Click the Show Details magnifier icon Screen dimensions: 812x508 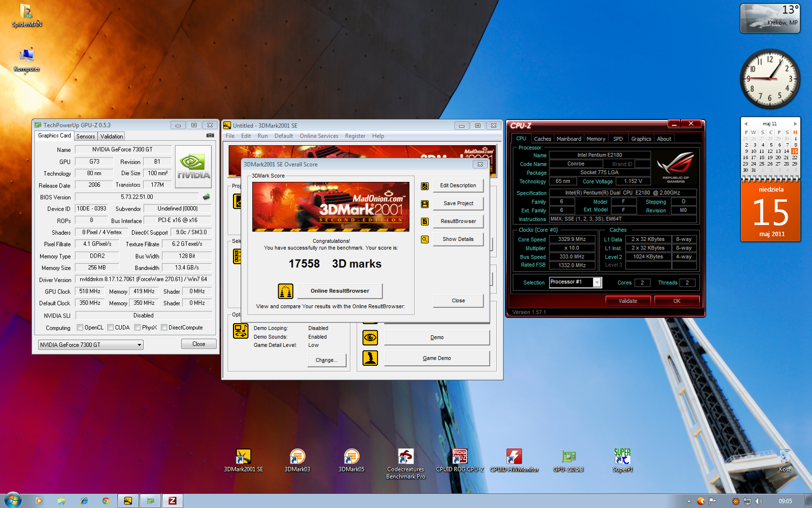point(425,239)
